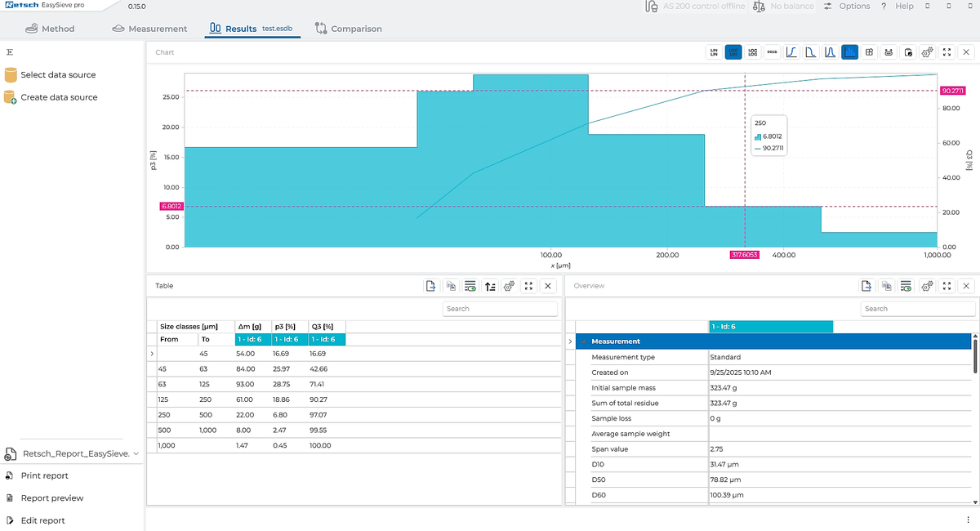The image size is (980, 531).
Task: Open Report preview
Action: (52, 498)
